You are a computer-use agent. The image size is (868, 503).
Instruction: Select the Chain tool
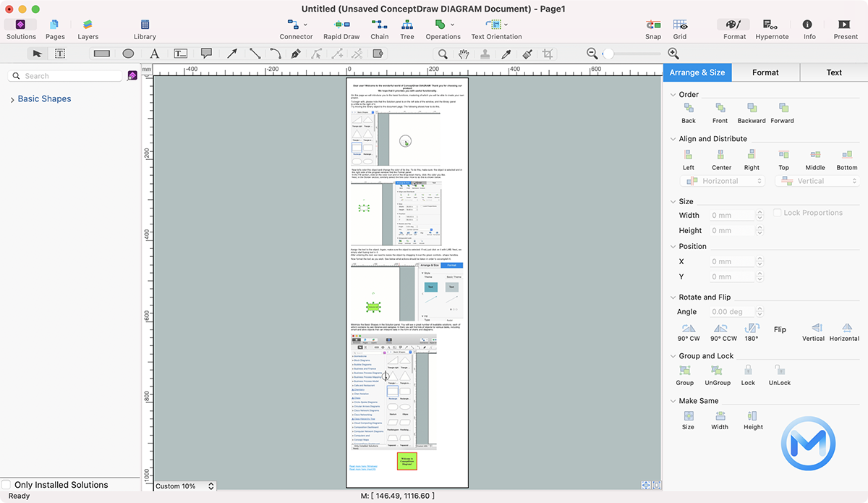pos(380,29)
